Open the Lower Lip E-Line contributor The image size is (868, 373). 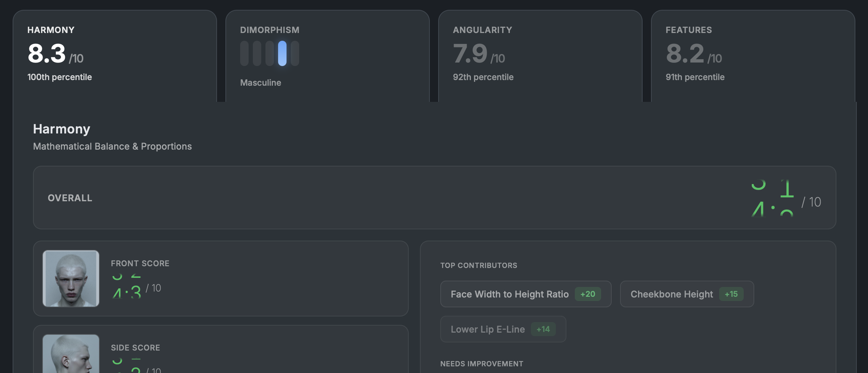click(488, 329)
